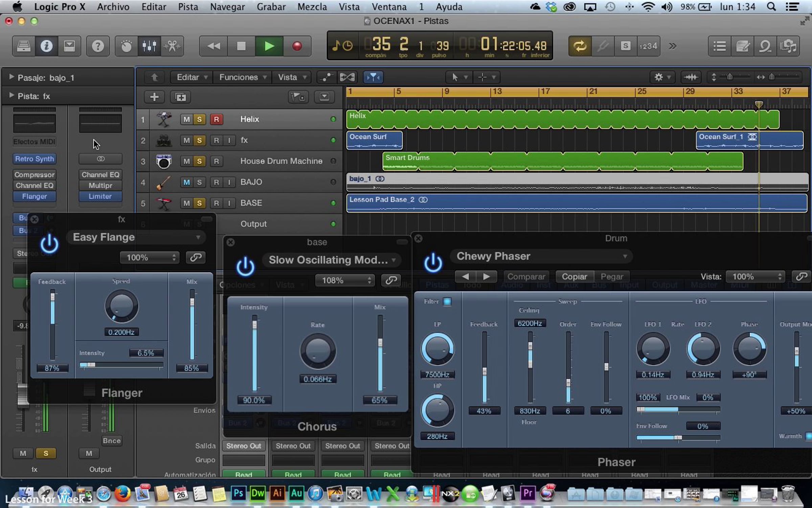Viewport: 812px width, 508px height.
Task: Open the Loop browser icon
Action: tap(765, 46)
